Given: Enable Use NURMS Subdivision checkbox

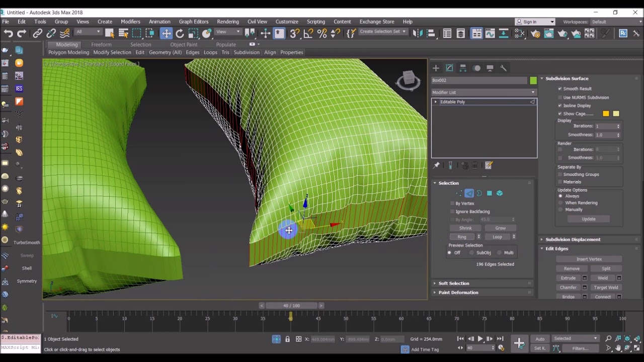Looking at the screenshot, I should click(560, 98).
